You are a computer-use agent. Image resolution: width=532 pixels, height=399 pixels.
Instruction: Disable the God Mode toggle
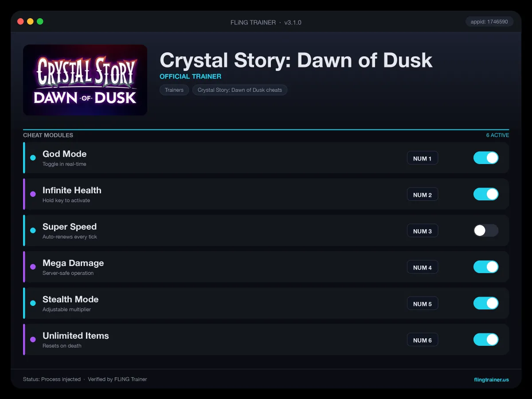(486, 158)
